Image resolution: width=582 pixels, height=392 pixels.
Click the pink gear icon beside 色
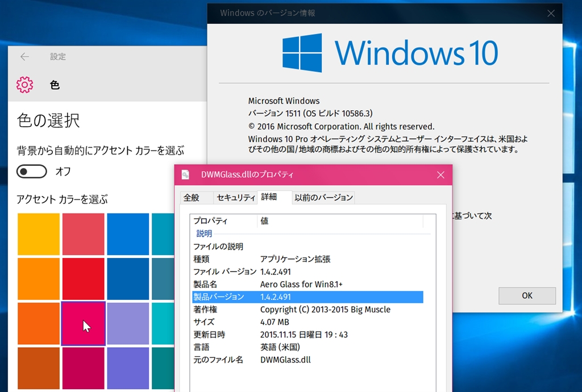tap(25, 85)
